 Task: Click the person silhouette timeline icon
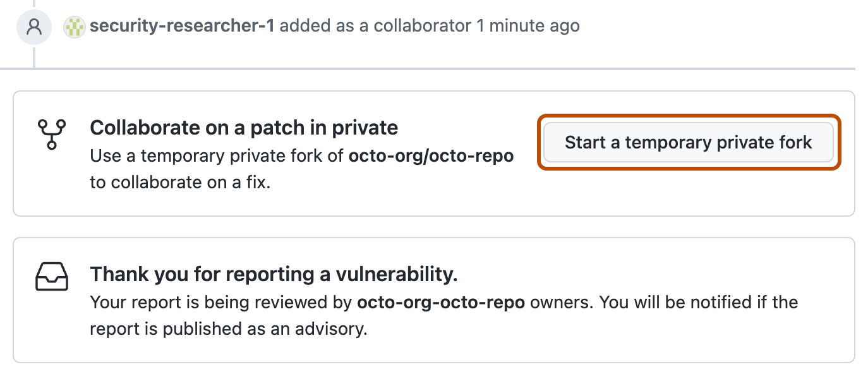pos(35,26)
